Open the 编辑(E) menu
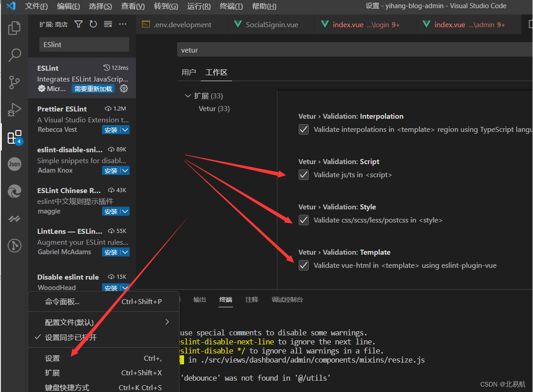Screen dimensions: 533x392 pyautogui.click(x=68, y=6)
